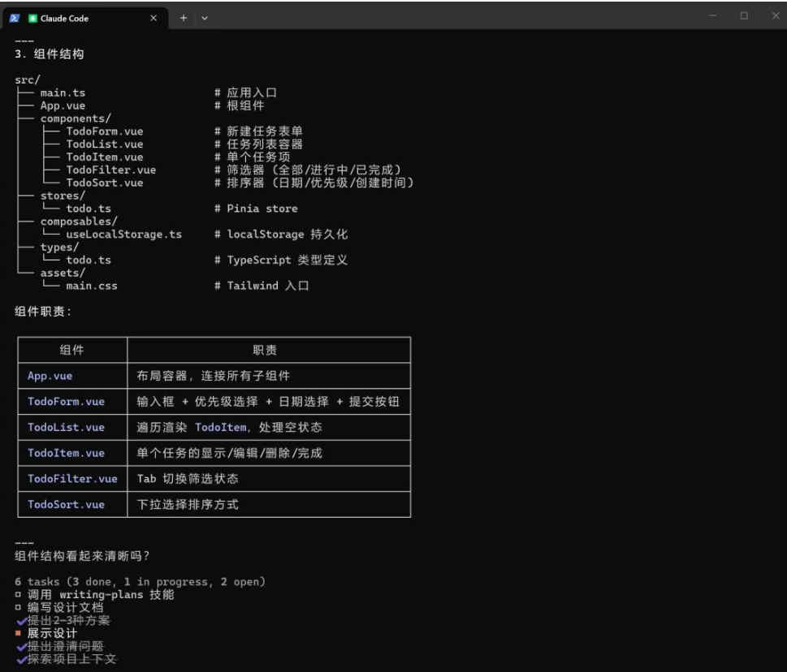Select the Claude Code tab
The image size is (787, 672).
pyautogui.click(x=86, y=18)
